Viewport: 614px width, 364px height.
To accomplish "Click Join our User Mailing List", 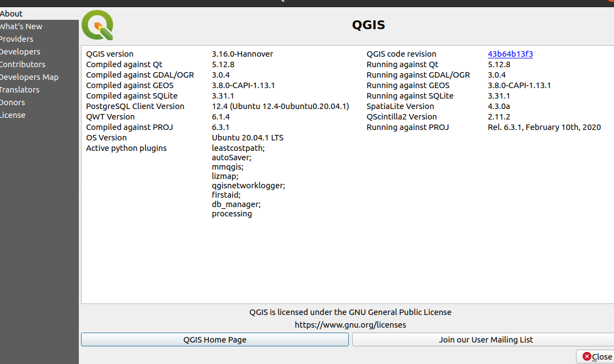I will click(486, 340).
